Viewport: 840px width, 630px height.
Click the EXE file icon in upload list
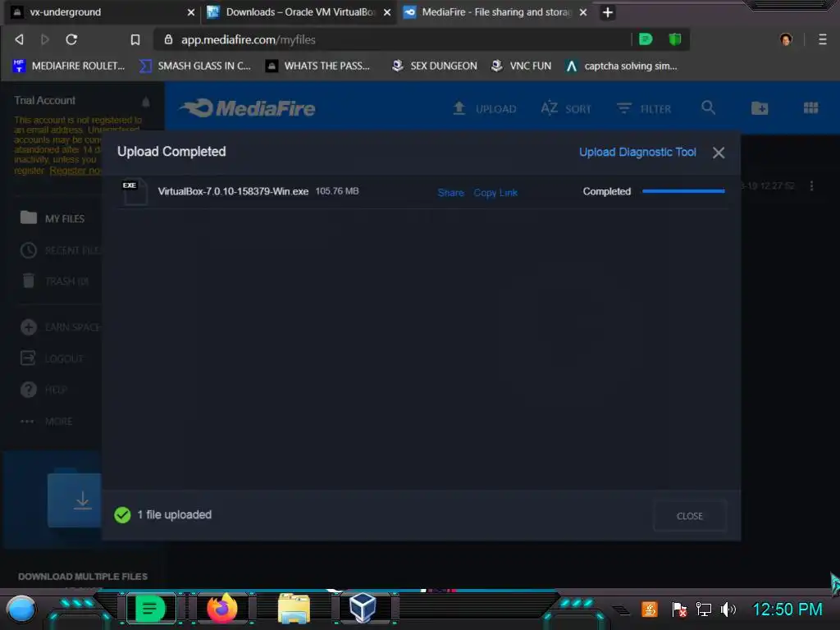[135, 191]
